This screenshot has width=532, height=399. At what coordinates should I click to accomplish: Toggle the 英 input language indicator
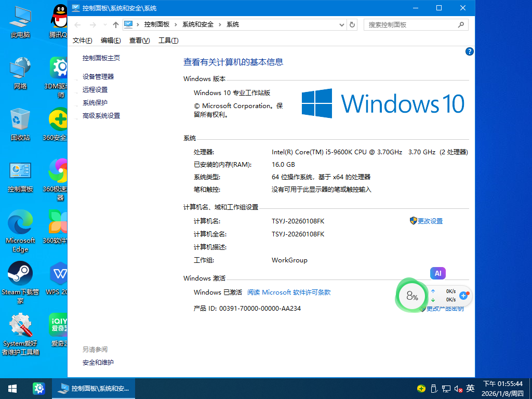point(470,388)
